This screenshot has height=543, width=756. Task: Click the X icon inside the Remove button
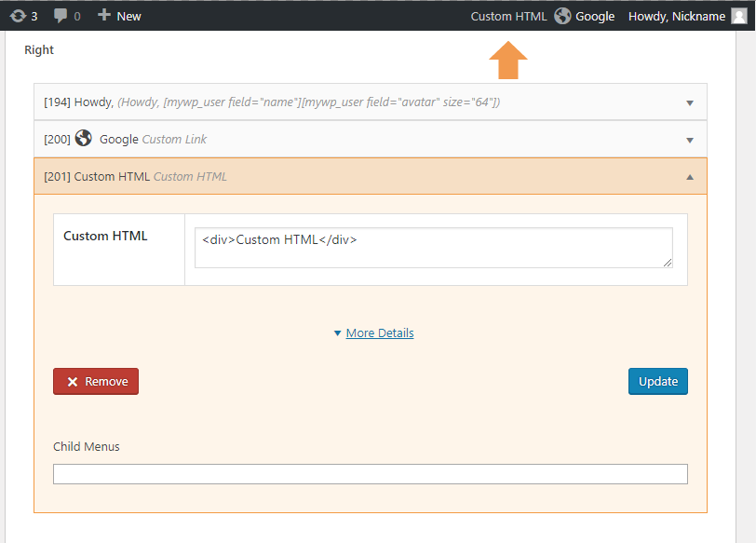pos(71,381)
